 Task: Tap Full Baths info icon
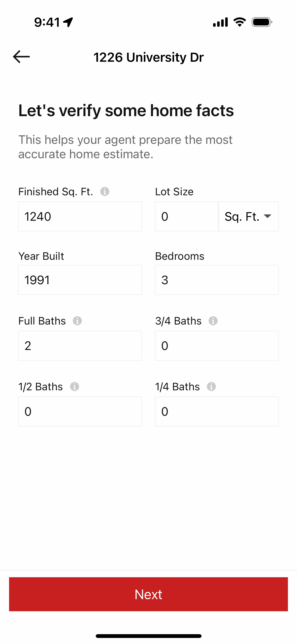[x=77, y=321]
